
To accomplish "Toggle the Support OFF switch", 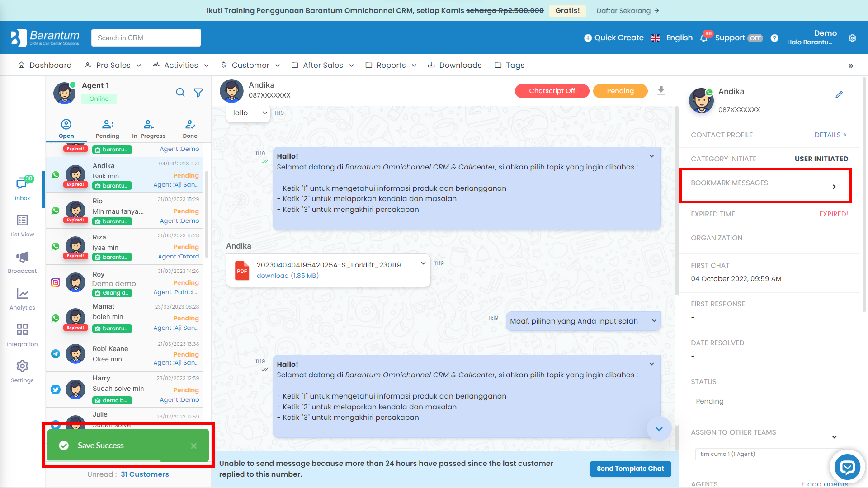I will (x=755, y=38).
